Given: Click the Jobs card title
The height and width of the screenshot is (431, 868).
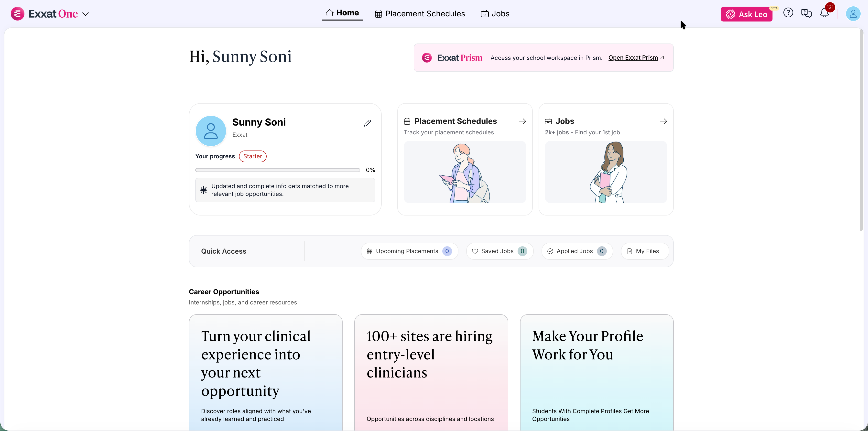Looking at the screenshot, I should (x=565, y=121).
